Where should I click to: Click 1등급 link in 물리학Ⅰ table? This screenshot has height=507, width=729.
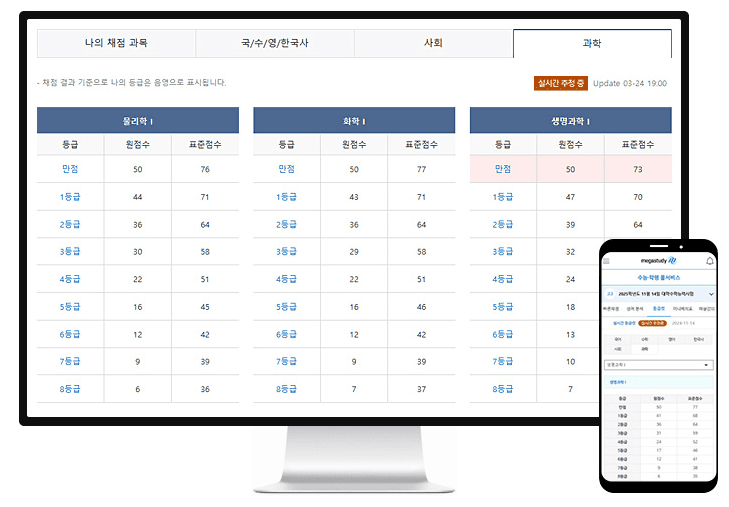pyautogui.click(x=70, y=197)
